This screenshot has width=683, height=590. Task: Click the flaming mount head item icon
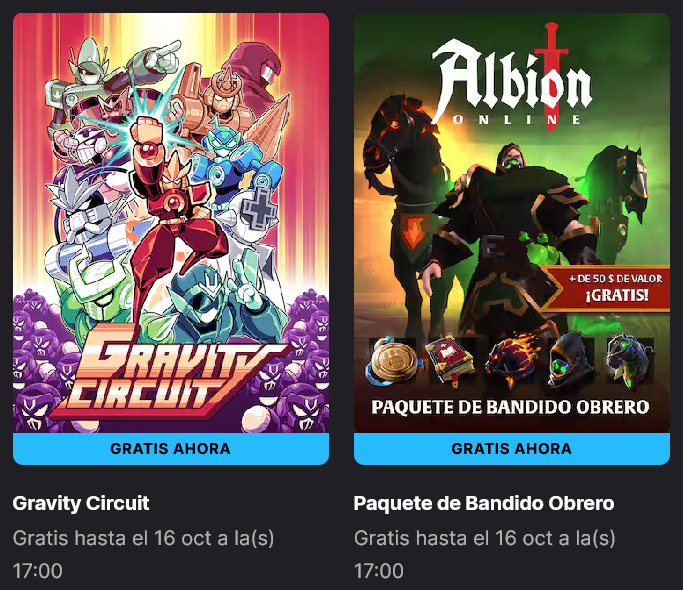[x=512, y=362]
